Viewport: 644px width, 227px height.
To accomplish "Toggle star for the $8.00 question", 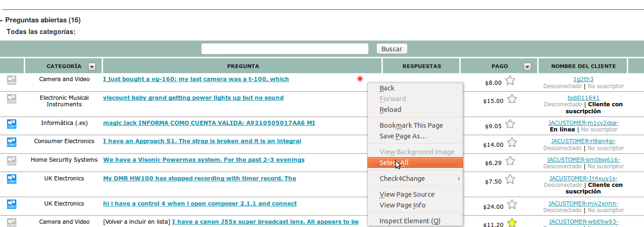I will 510,81.
